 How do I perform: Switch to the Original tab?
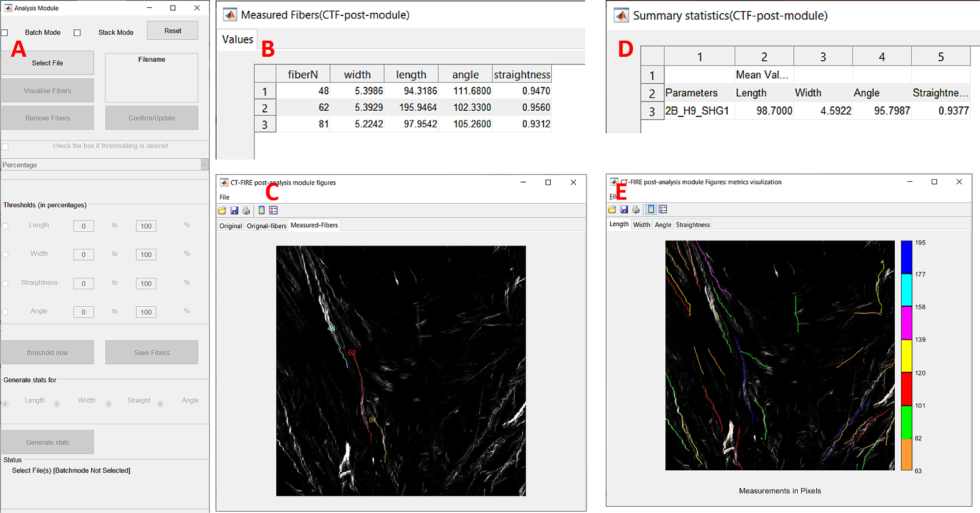click(231, 226)
